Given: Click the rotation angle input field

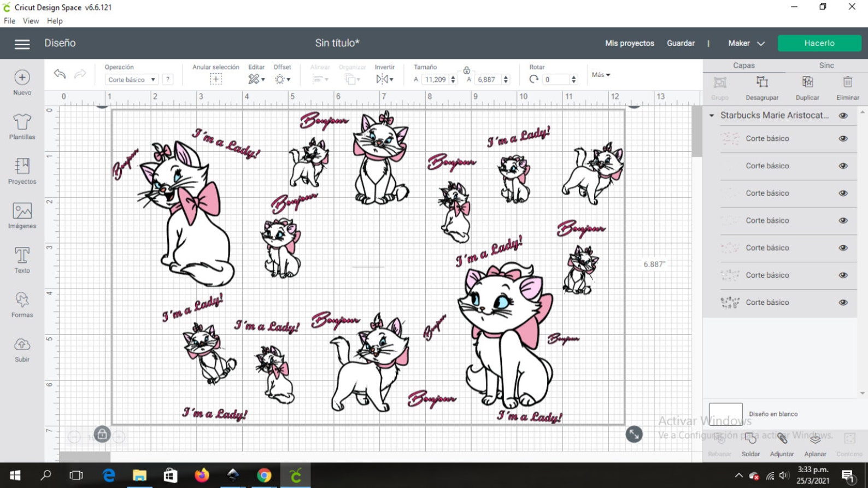Looking at the screenshot, I should (556, 79).
